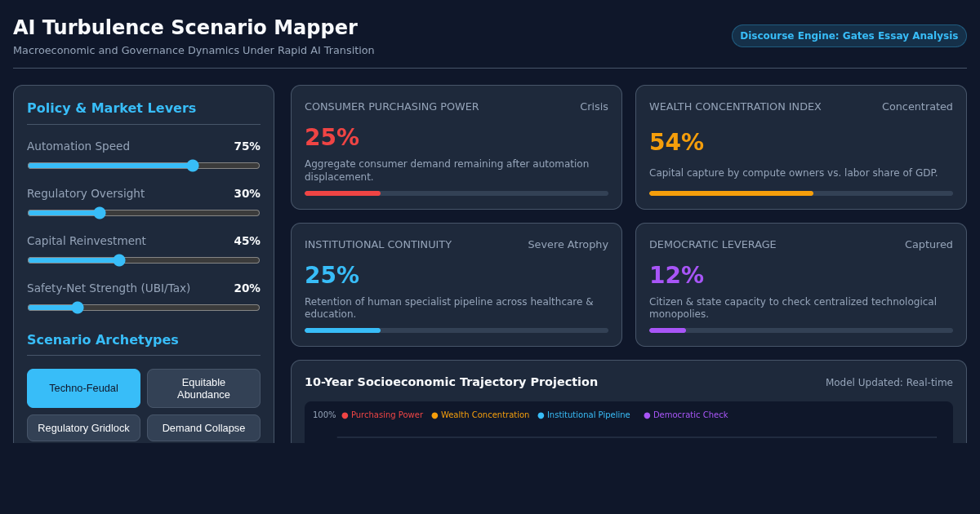
Task: Click the Democratic Leverage progress bar
Action: coord(801,330)
